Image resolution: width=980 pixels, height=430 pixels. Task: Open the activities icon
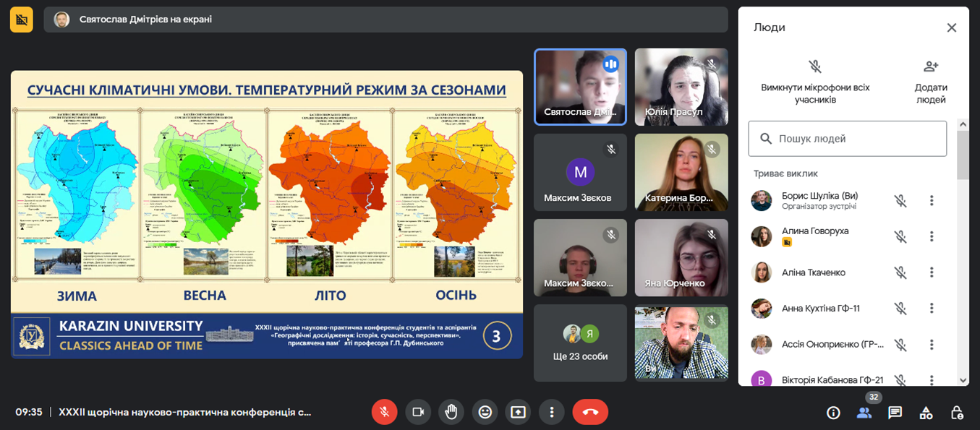click(x=926, y=413)
